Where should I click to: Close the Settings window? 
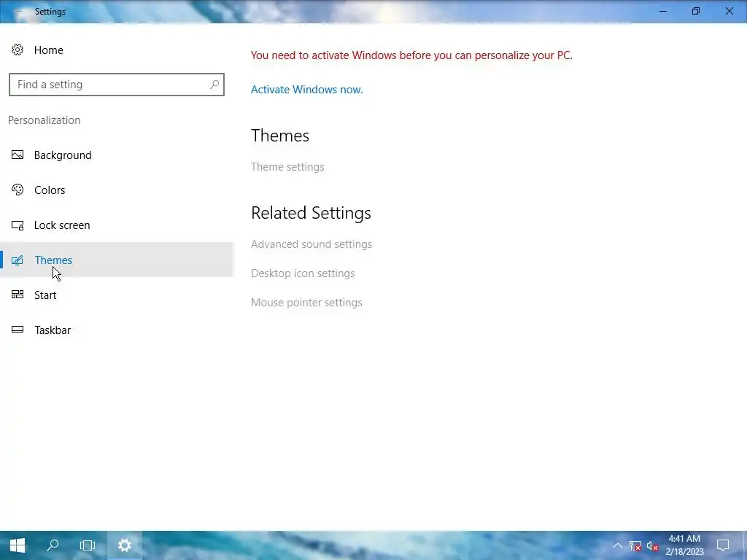729,11
